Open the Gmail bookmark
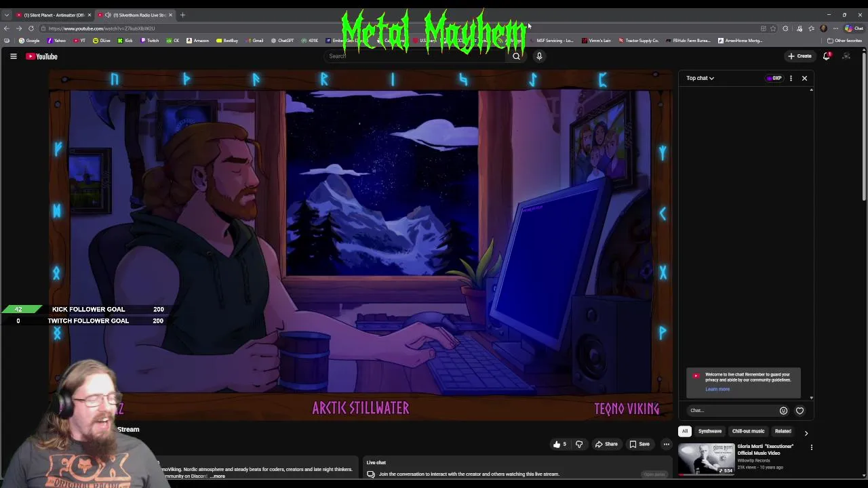Viewport: 868px width, 488px height. pyautogui.click(x=254, y=41)
